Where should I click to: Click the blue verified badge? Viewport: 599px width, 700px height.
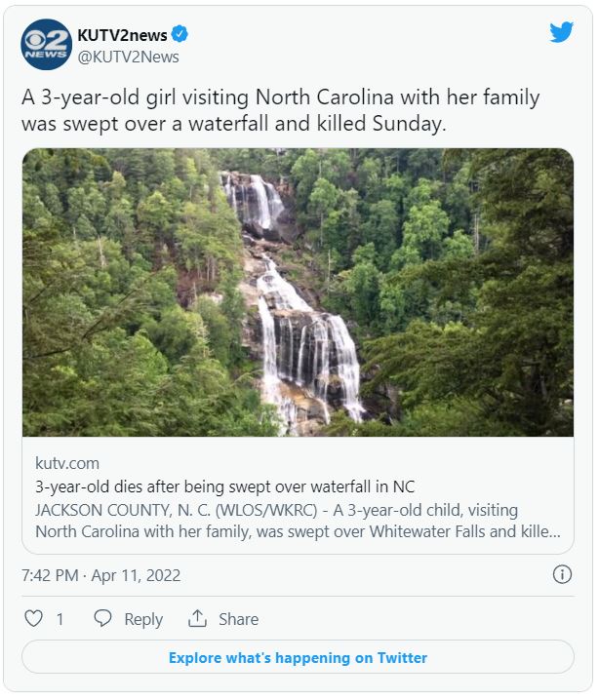pyautogui.click(x=180, y=35)
